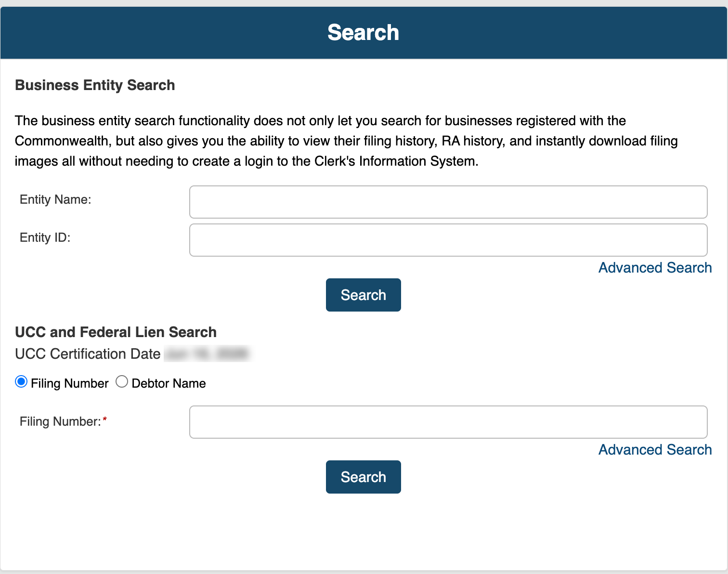Submit the UCC and Federal Lien Search button
Screen dimensions: 728x574
(x=364, y=477)
